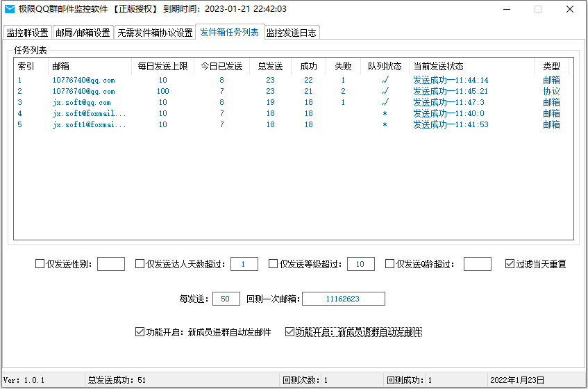The width and height of the screenshot is (588, 389).
Task: Click status 发送成功—11:45:21
Action: click(451, 91)
